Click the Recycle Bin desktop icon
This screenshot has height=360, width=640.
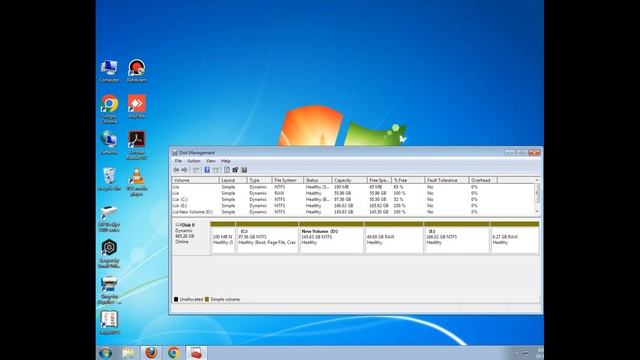point(109,179)
